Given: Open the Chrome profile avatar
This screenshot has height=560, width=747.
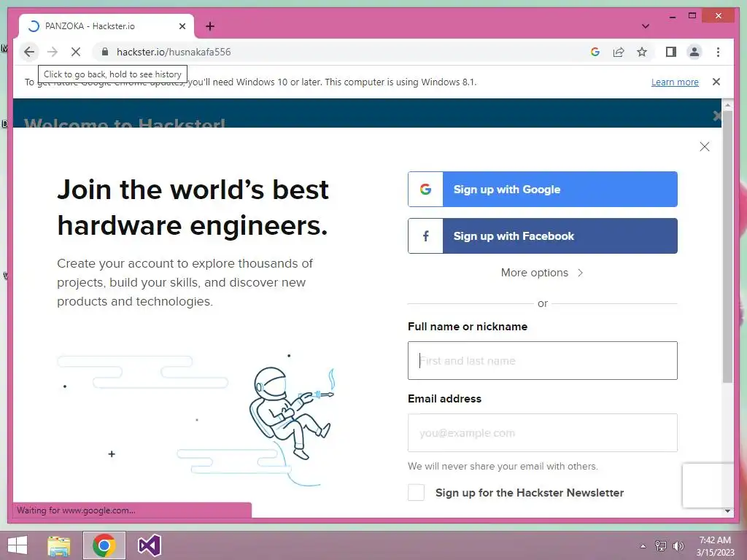Looking at the screenshot, I should (694, 52).
